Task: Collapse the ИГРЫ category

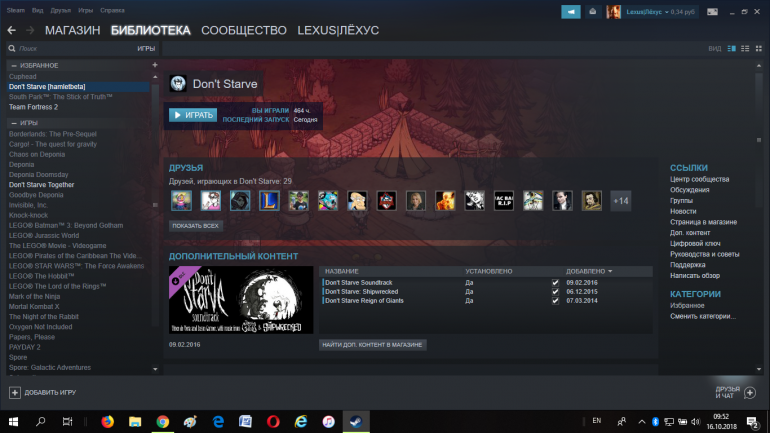Action: 14,123
